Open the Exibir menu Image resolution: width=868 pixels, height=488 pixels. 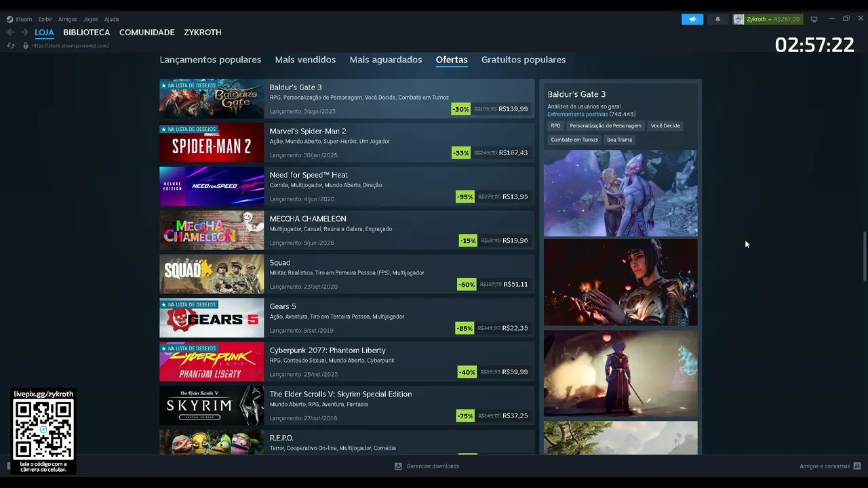(45, 19)
